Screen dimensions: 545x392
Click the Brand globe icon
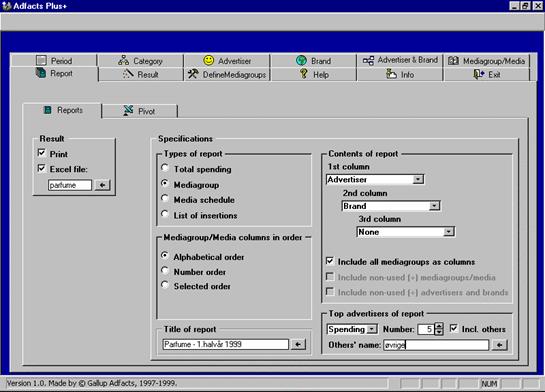click(x=301, y=60)
